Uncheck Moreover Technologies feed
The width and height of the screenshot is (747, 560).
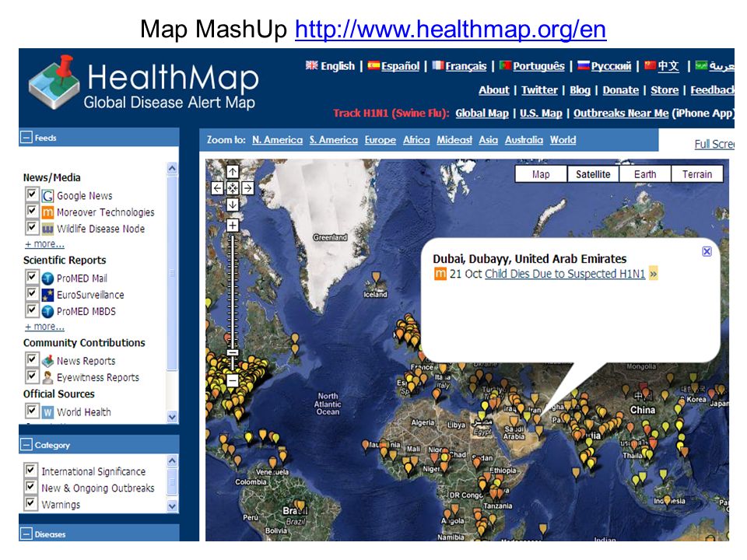tap(31, 211)
